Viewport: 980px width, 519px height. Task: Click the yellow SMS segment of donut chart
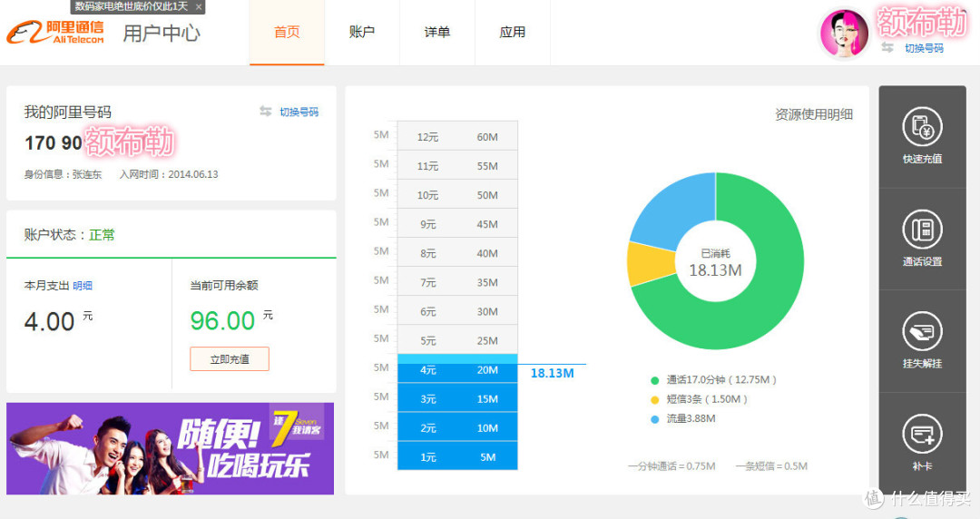[650, 263]
